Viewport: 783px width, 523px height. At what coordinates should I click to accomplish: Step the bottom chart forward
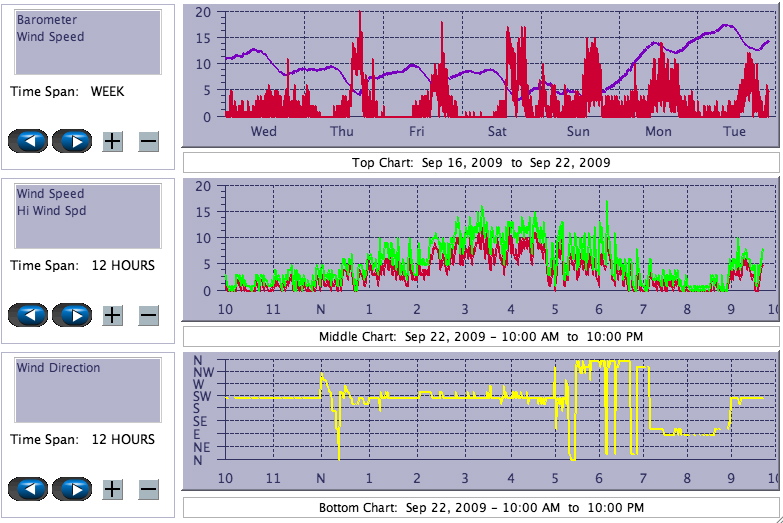tap(72, 489)
